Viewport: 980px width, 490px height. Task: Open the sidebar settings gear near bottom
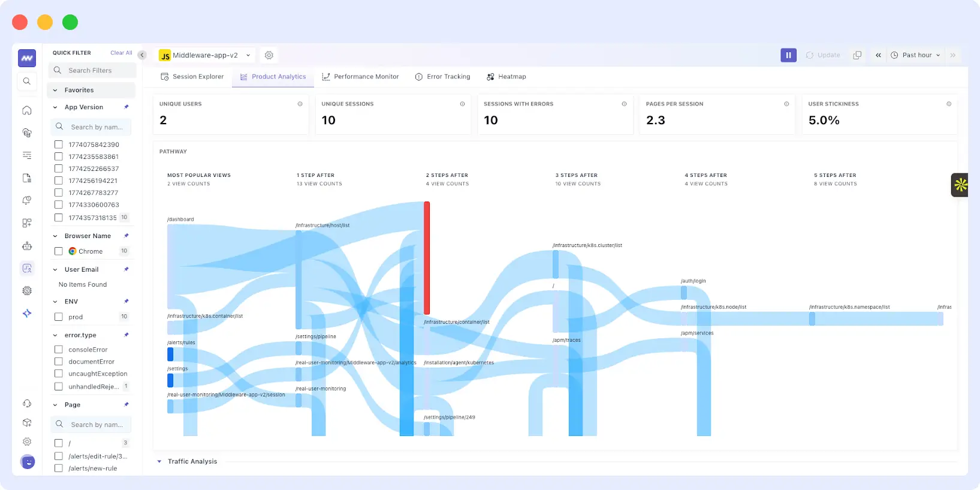coord(27,441)
